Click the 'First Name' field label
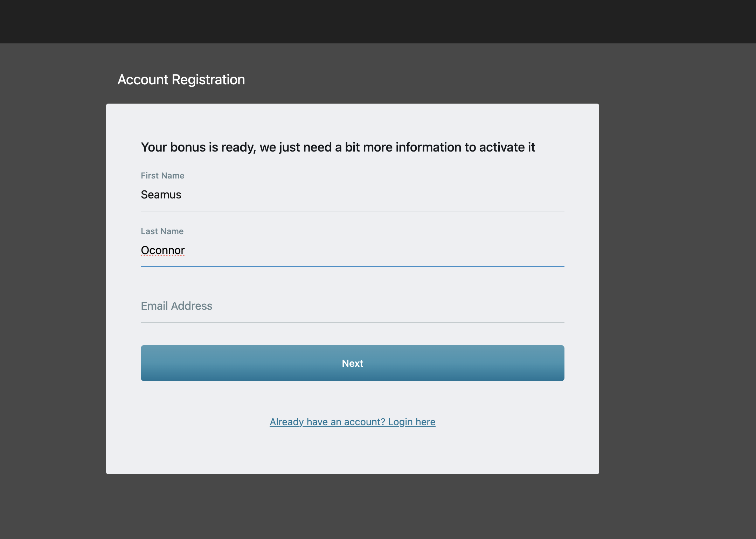Viewport: 756px width, 539px height. tap(162, 176)
